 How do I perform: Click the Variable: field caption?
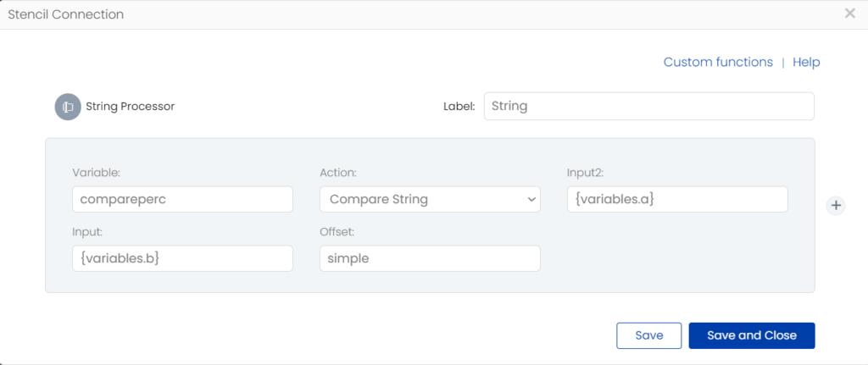pos(97,173)
